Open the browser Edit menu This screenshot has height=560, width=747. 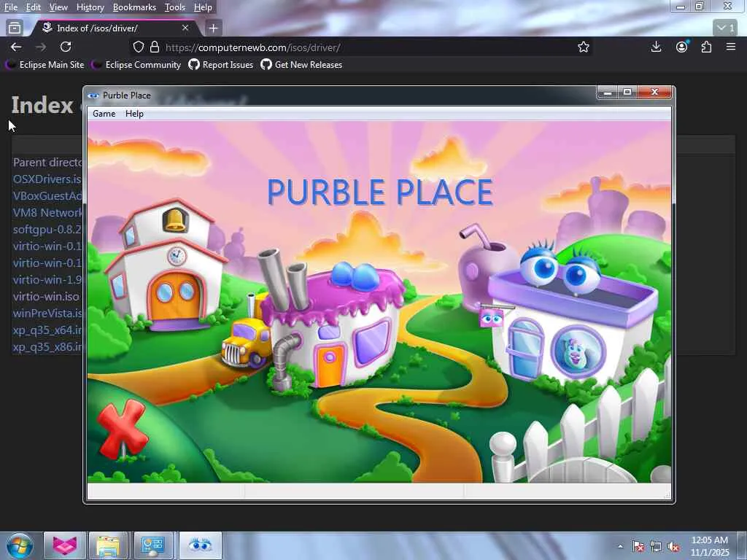point(34,7)
